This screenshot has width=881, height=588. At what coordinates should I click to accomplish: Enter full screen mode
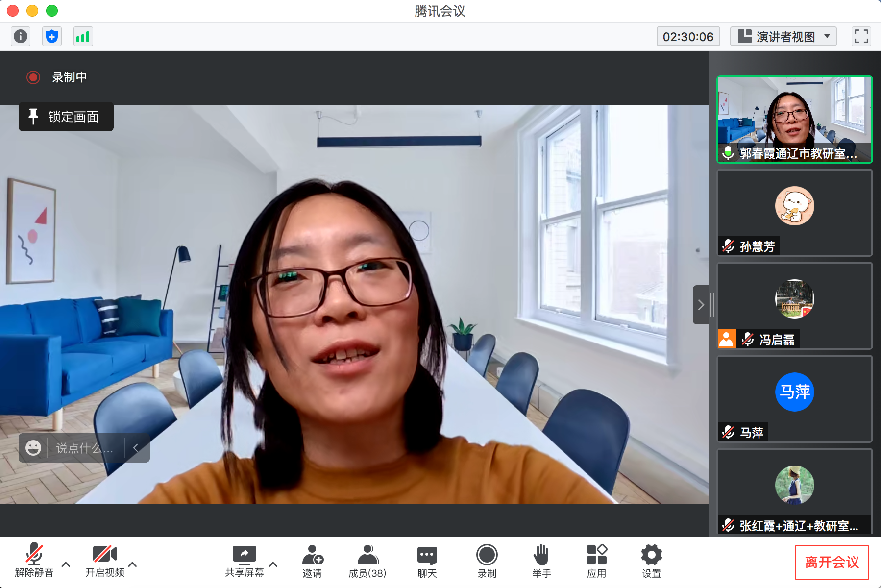point(861,36)
